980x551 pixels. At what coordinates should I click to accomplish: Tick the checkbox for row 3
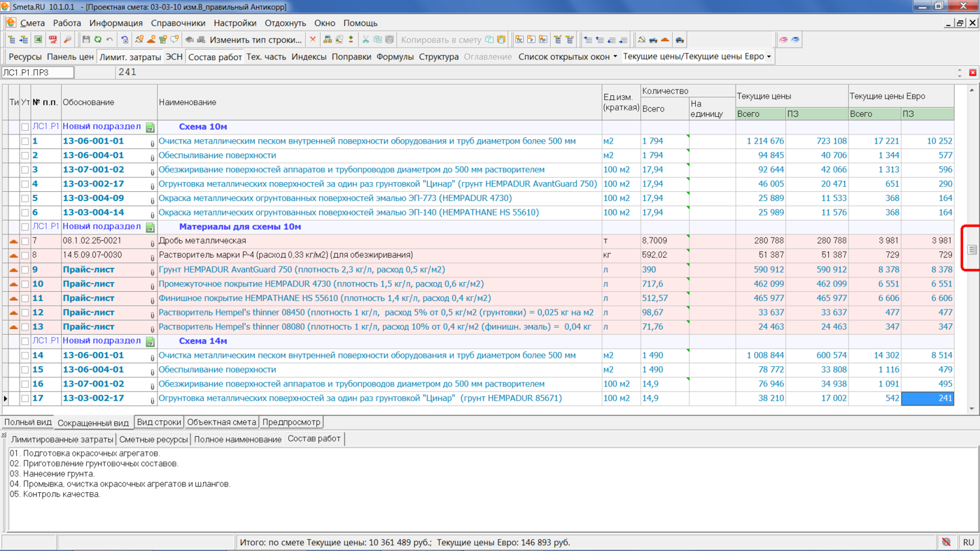(x=25, y=170)
